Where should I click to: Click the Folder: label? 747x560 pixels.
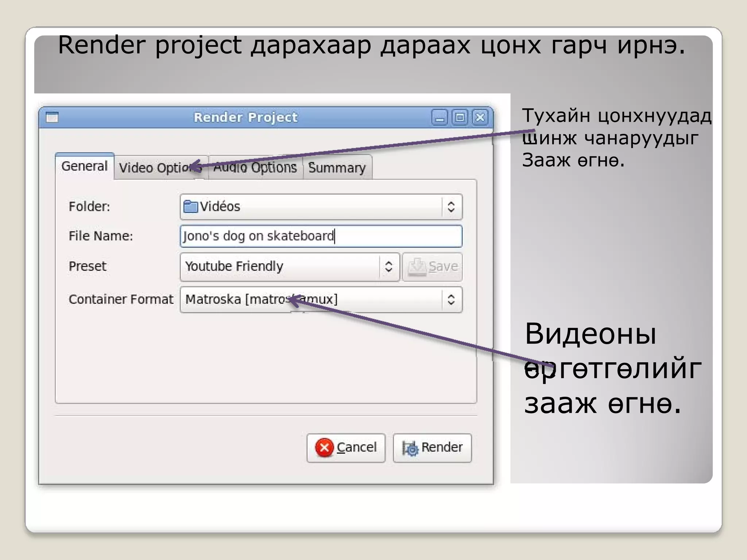pyautogui.click(x=89, y=207)
